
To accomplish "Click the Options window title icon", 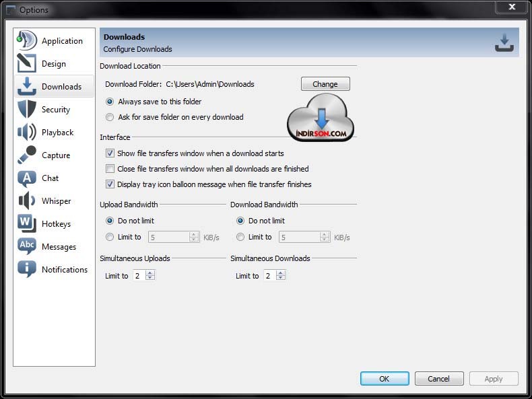I will pos(11,10).
